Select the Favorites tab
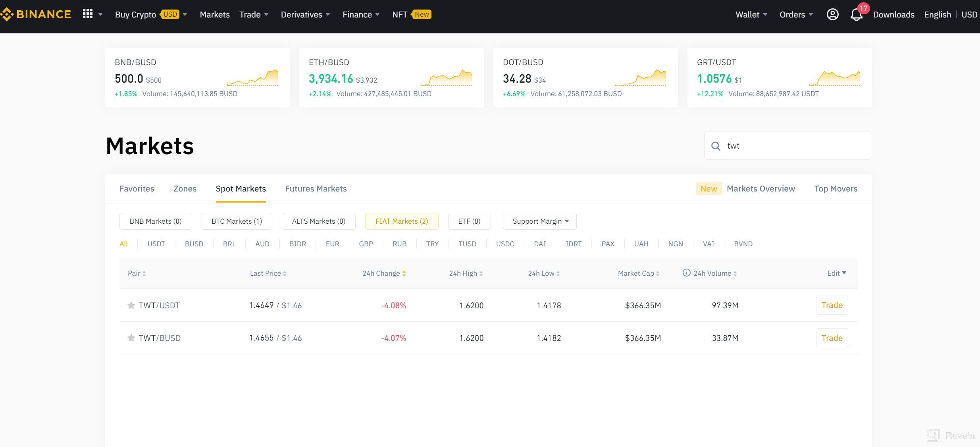Screen dimensions: 980x447 tap(136, 188)
